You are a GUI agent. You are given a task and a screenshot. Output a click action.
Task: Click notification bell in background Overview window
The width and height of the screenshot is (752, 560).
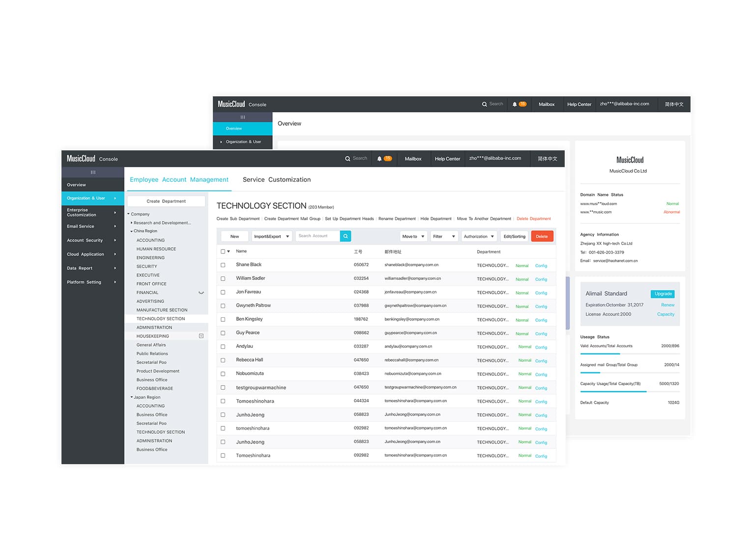pos(515,104)
